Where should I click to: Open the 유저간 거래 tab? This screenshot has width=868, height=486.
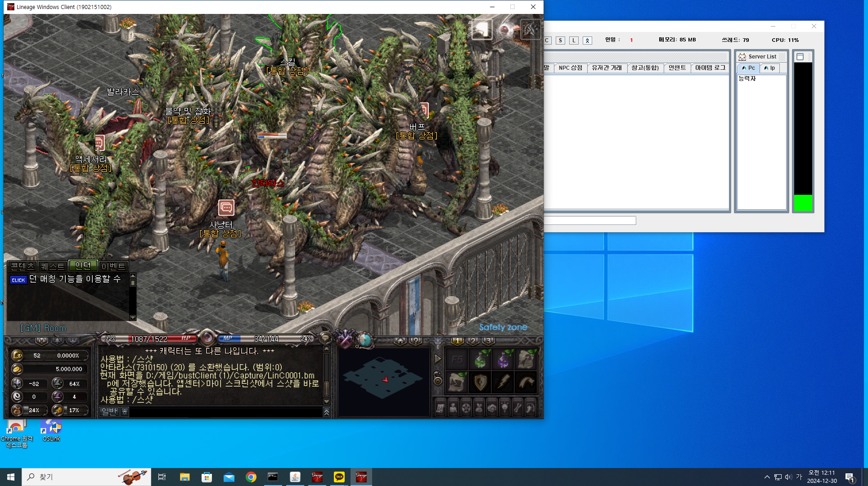[607, 68]
